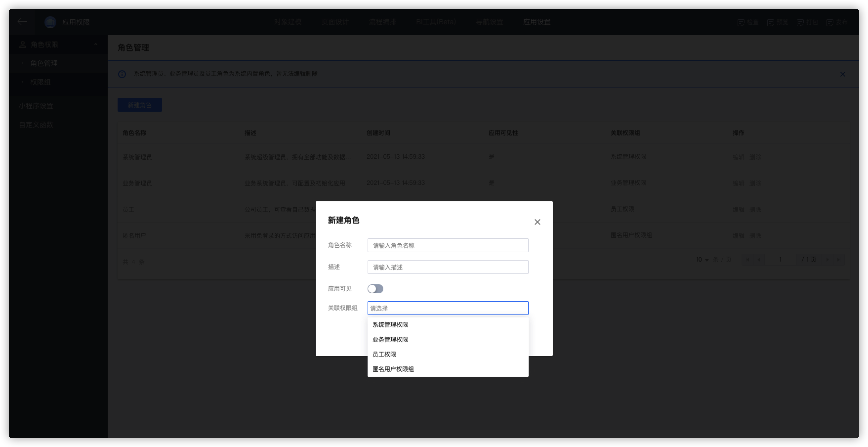Screen dimensions: 868x447
Task: Click 删除 in the 业务管理员 row
Action: click(755, 183)
